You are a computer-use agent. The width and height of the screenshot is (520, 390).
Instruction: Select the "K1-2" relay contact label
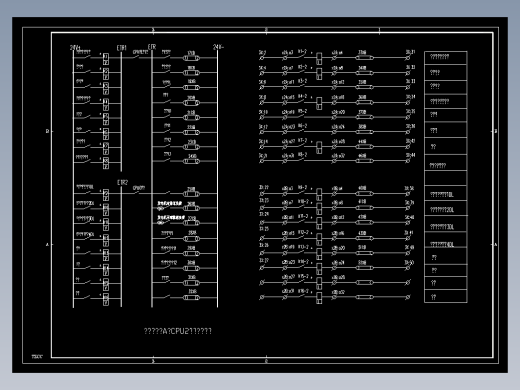point(302,52)
